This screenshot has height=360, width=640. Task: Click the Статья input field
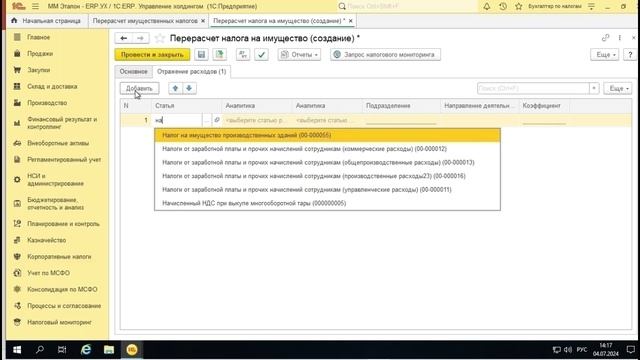coord(178,120)
